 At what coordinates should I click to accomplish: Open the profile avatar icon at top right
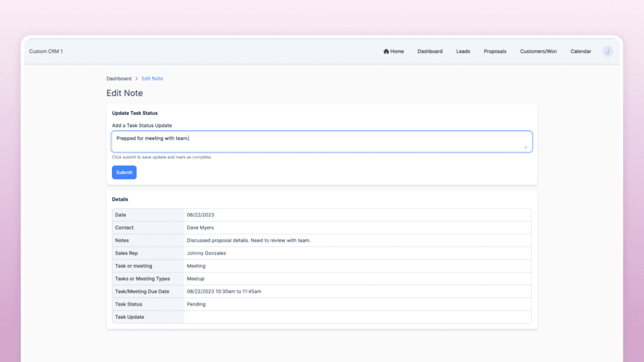point(607,51)
